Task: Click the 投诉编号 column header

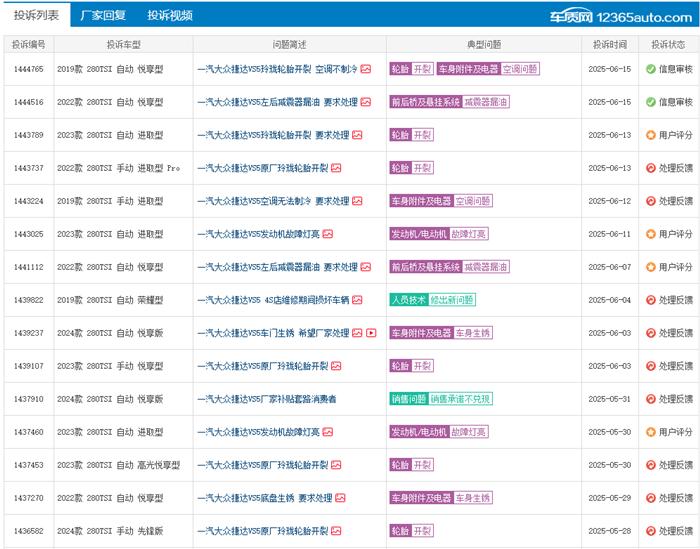Action: pos(29,45)
